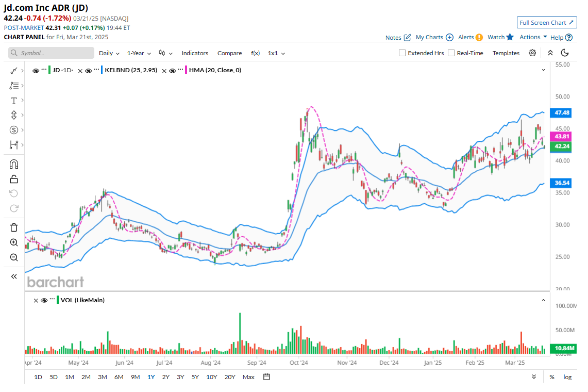588x392 pixels.
Task: Open chart settings gear icon
Action: pos(532,53)
